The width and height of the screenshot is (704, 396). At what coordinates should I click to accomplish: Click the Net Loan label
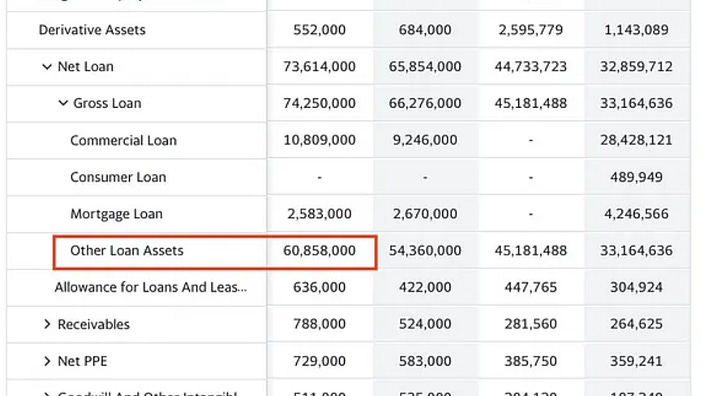pos(85,66)
